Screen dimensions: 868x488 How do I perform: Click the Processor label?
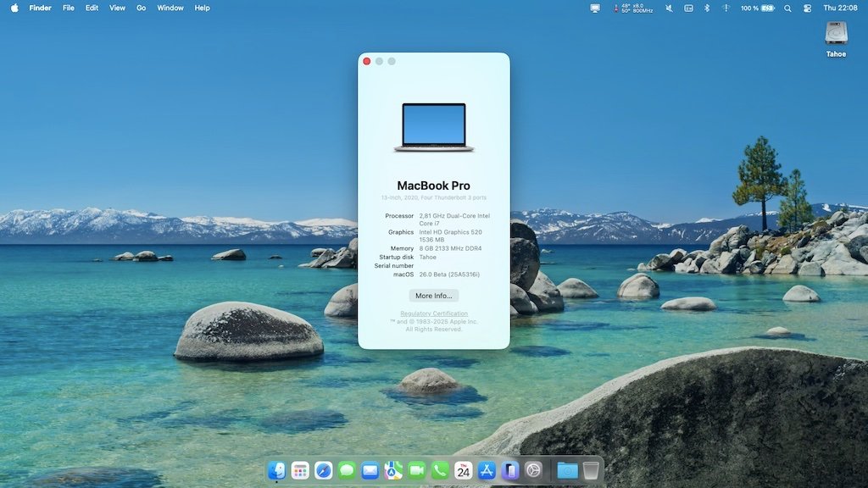tap(399, 216)
